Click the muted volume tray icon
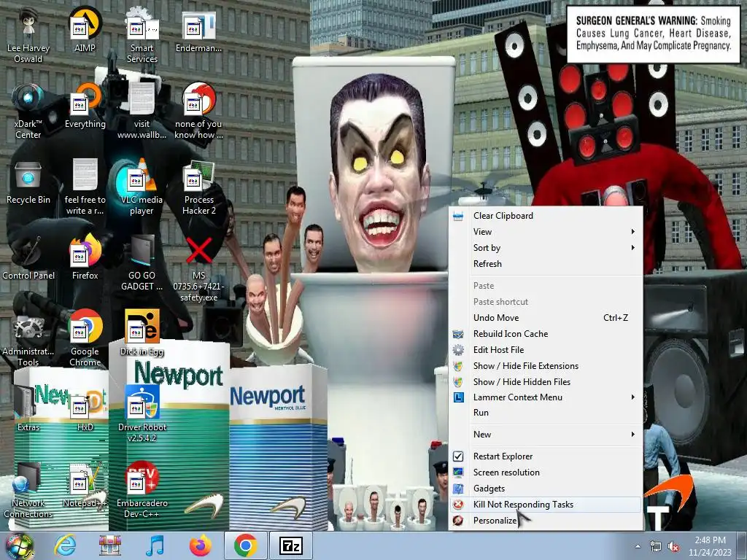 pyautogui.click(x=673, y=547)
